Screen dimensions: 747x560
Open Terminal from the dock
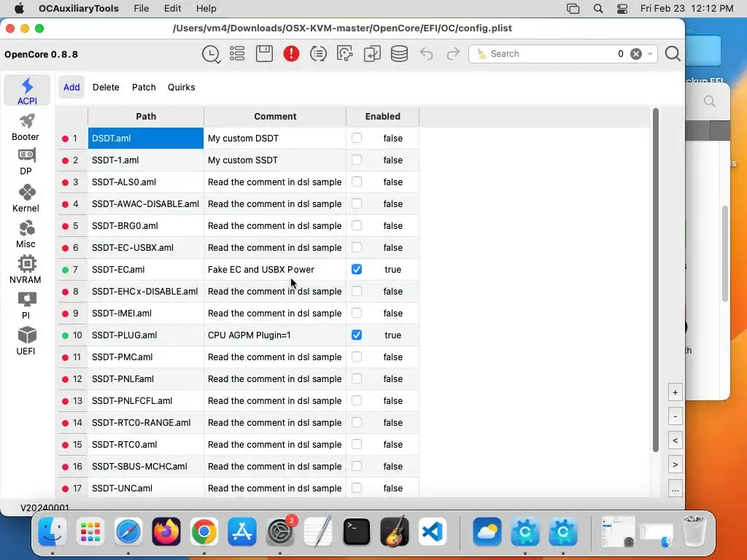[x=356, y=532]
